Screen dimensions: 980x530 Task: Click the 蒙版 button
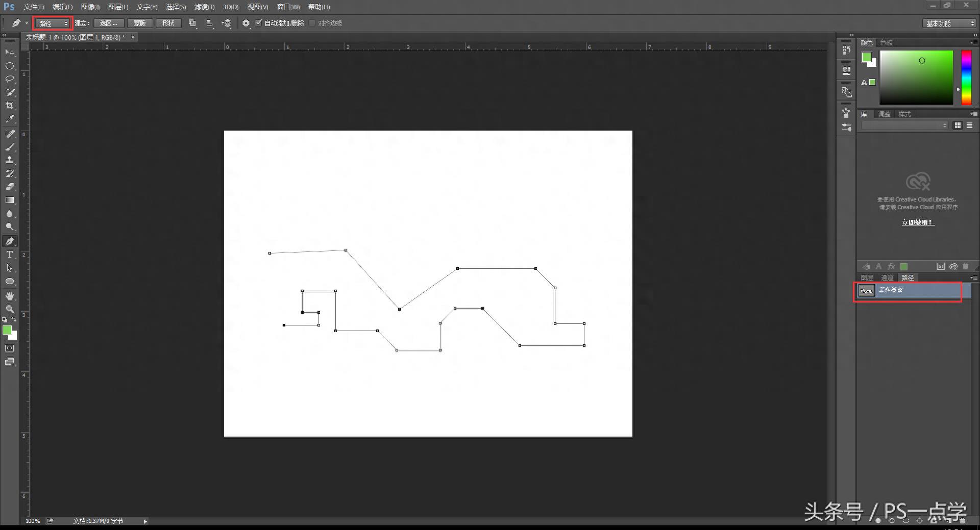(x=140, y=23)
